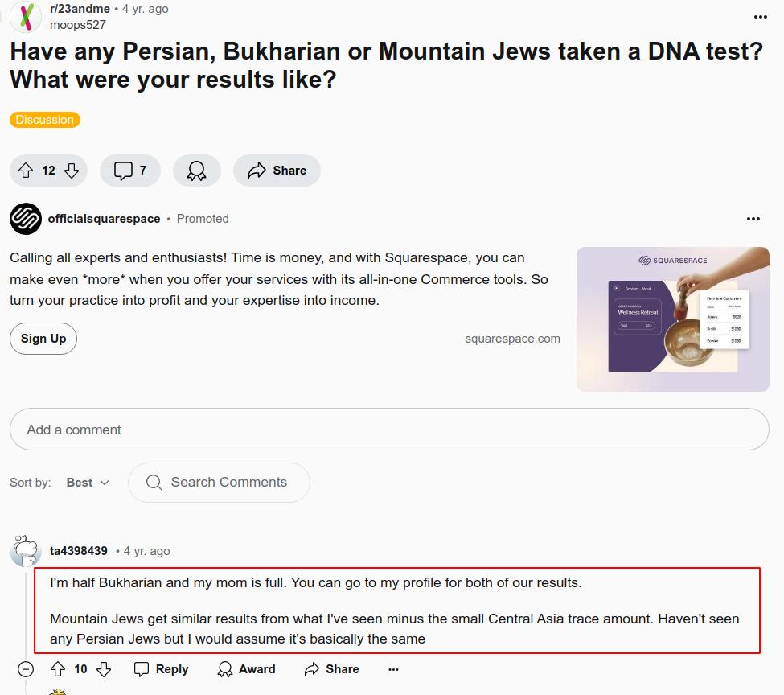Collapse the ta4398439 comment thread
784x695 pixels.
26,669
